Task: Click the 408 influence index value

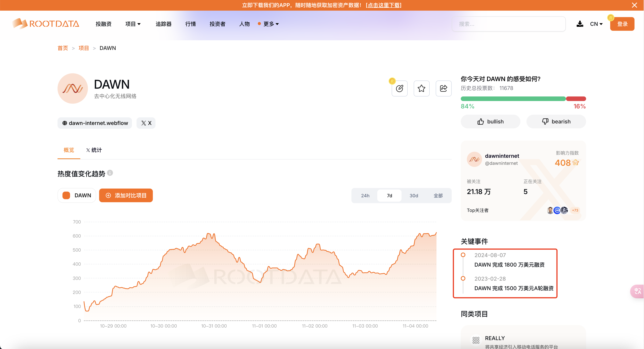Action: click(x=563, y=163)
